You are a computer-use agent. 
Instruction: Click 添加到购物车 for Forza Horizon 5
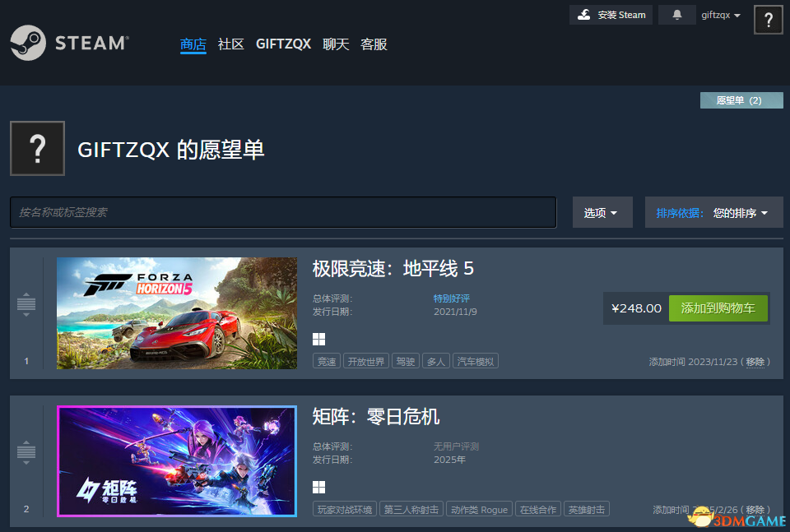pos(718,308)
